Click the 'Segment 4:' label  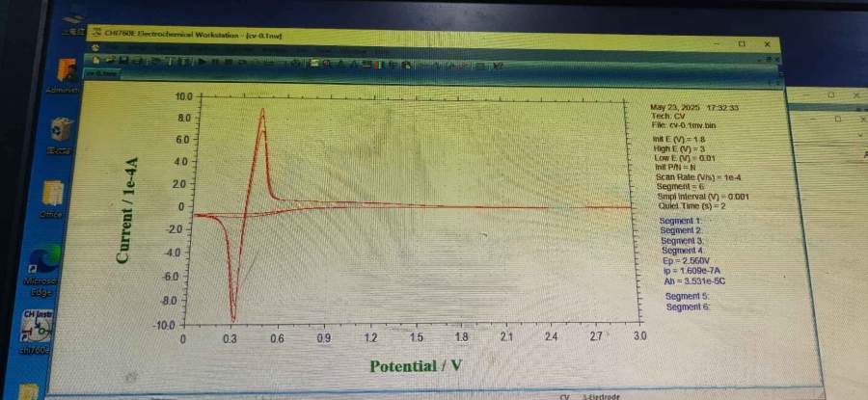tap(683, 251)
